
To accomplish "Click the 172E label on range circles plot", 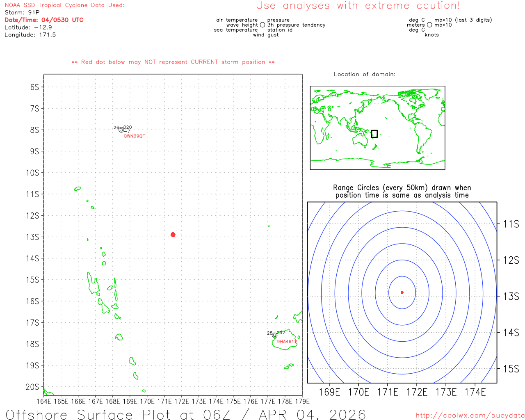I will tap(417, 393).
